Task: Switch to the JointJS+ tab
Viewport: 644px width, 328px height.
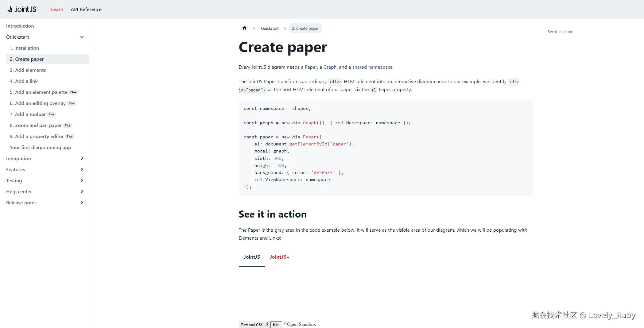Action: (280, 257)
